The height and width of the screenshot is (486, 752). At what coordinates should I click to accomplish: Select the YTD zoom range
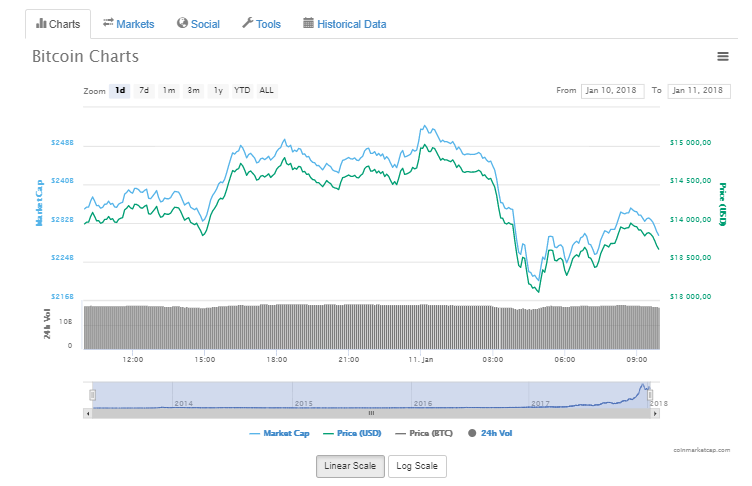pos(242,91)
